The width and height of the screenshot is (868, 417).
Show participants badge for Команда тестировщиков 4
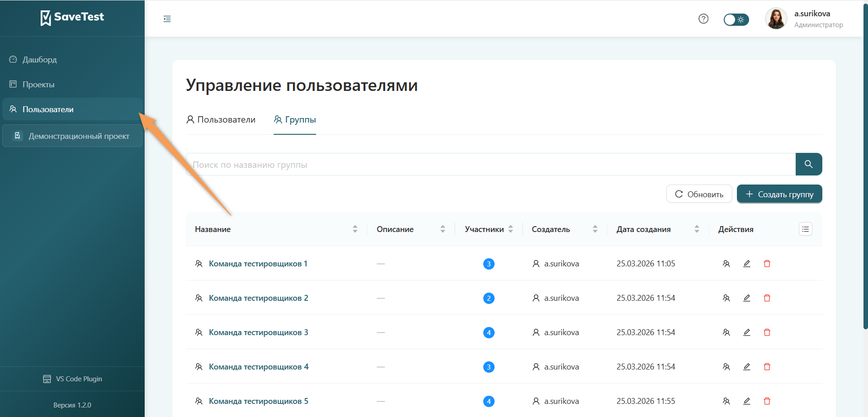click(488, 367)
